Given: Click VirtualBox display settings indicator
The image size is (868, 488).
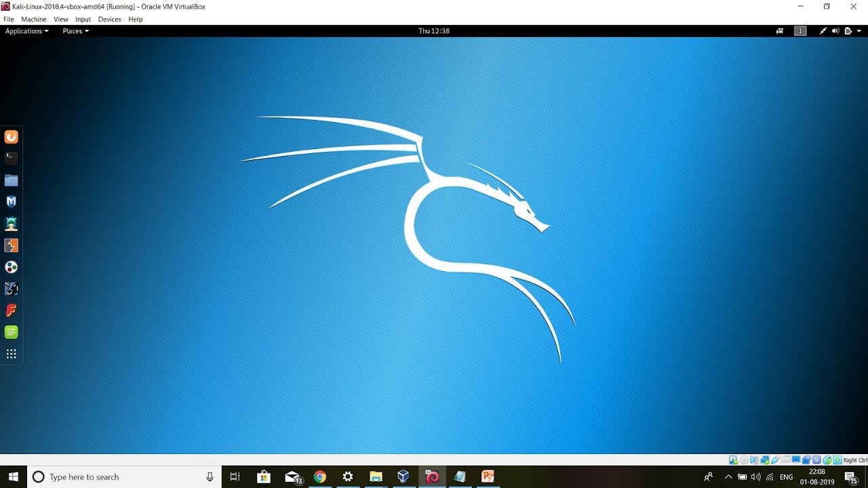Looking at the screenshot, I should 795,460.
